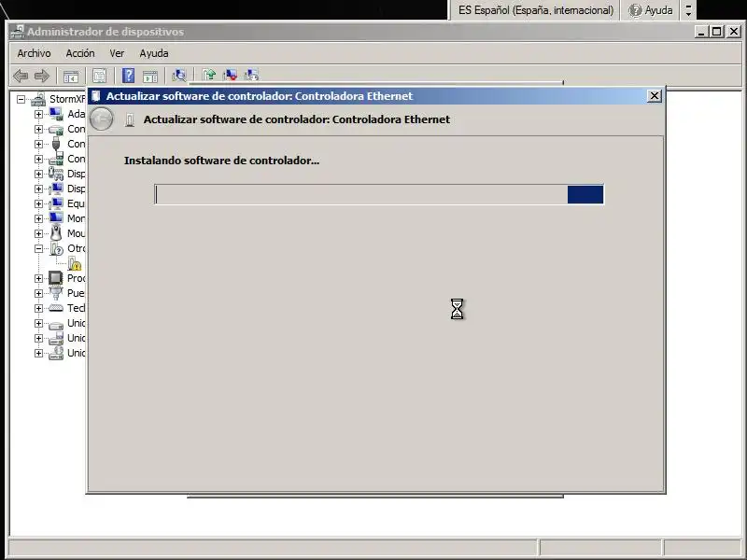Maximize the Administrador de dispositivos window
Image resolution: width=747 pixels, height=560 pixels.
tap(716, 32)
